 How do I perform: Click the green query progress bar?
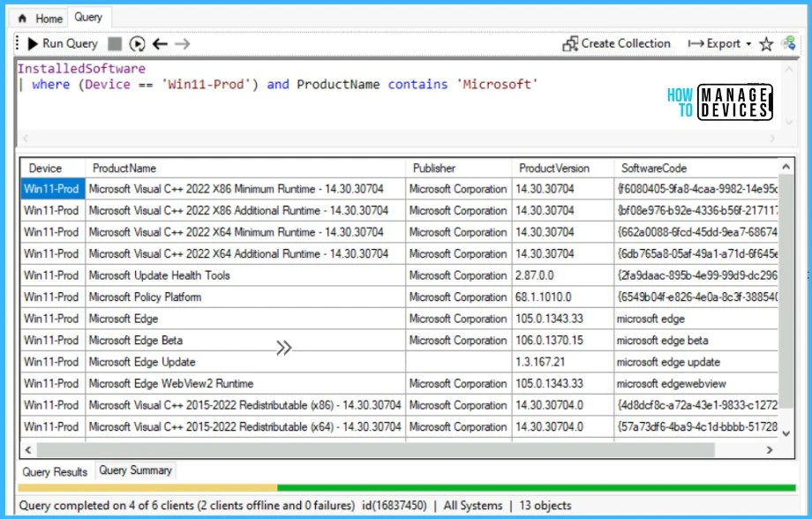tap(537, 487)
